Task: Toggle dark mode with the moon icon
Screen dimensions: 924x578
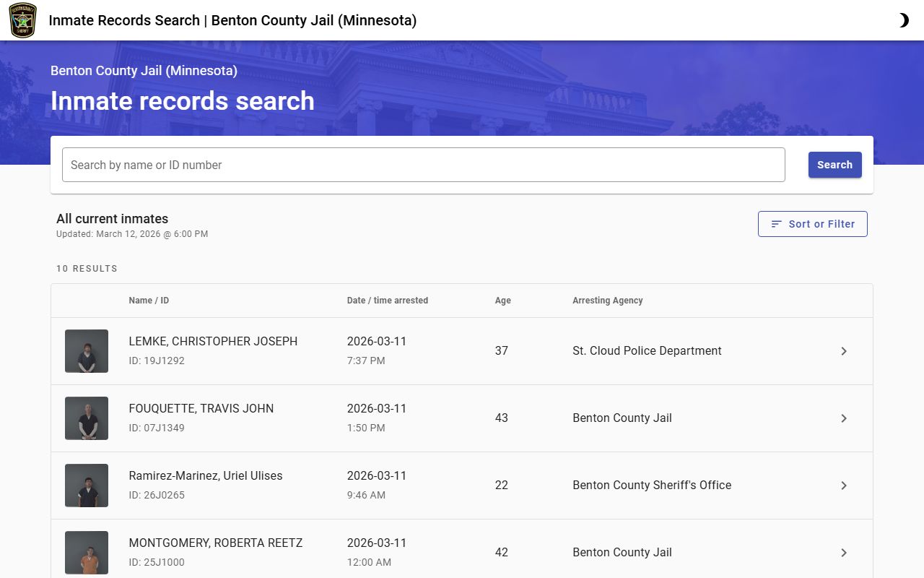Action: pos(903,20)
